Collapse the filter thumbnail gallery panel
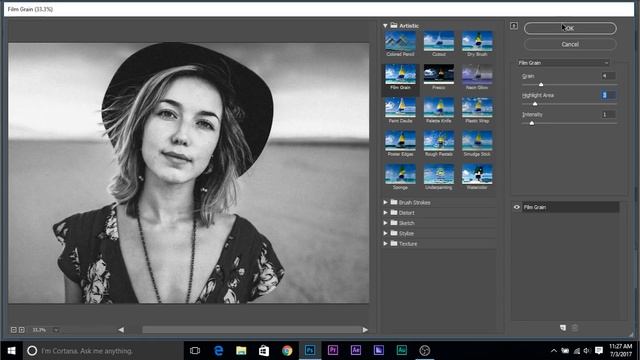 (514, 26)
